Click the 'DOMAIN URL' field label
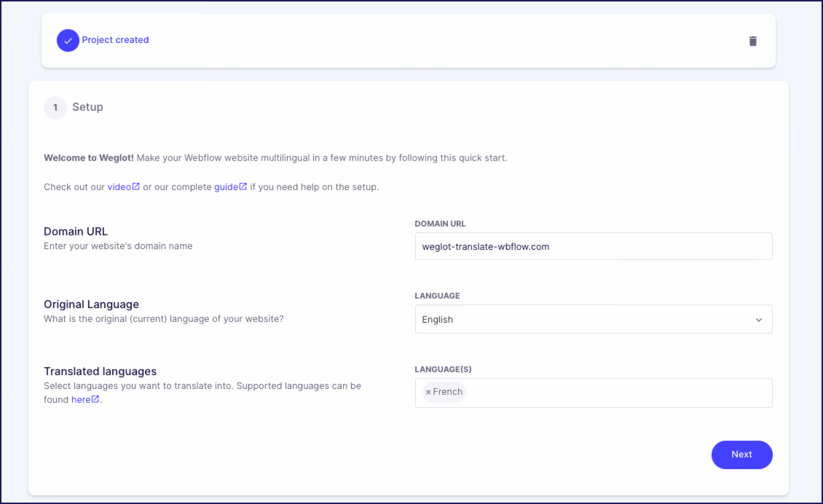823x504 pixels. [440, 224]
